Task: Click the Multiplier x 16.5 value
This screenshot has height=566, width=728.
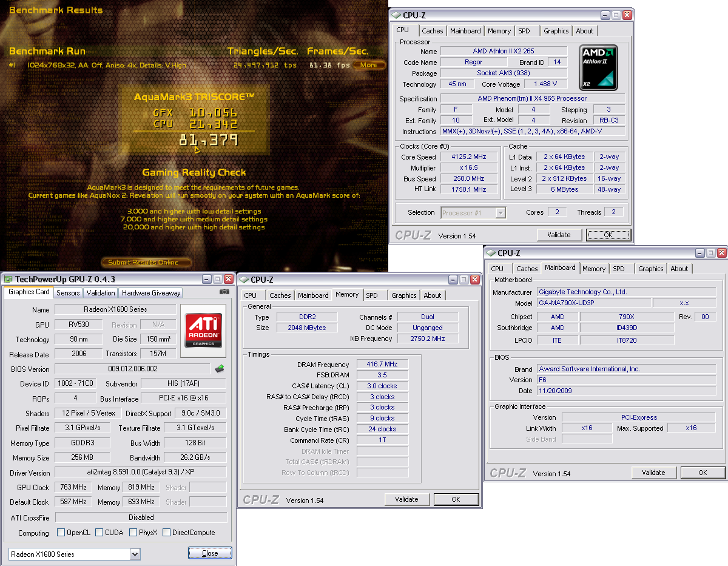Action: 469,168
